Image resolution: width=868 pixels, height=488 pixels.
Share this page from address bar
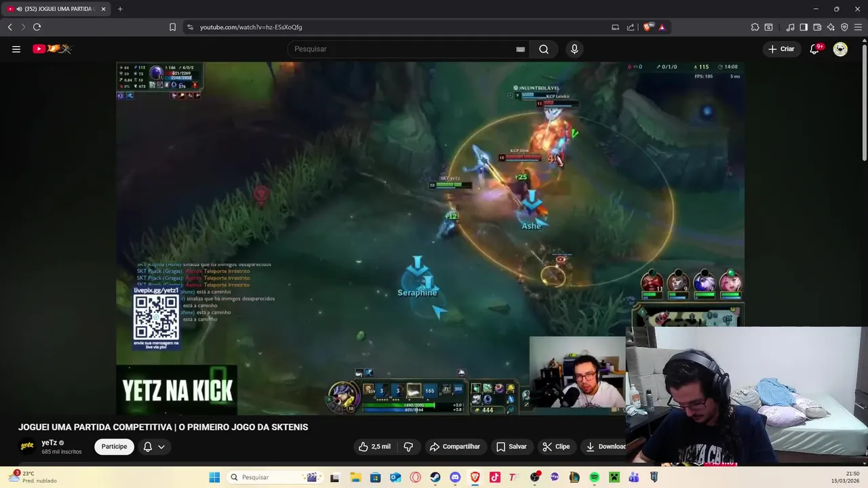(x=631, y=27)
